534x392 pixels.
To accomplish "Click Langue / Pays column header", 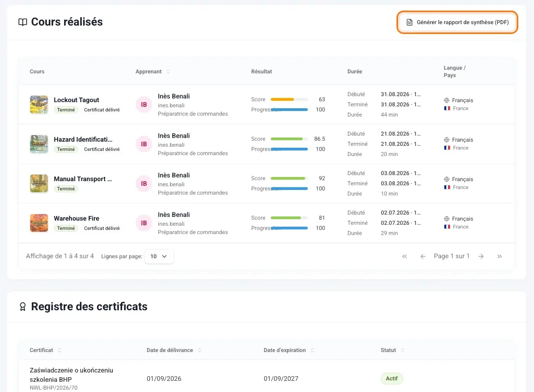I will (x=455, y=72).
